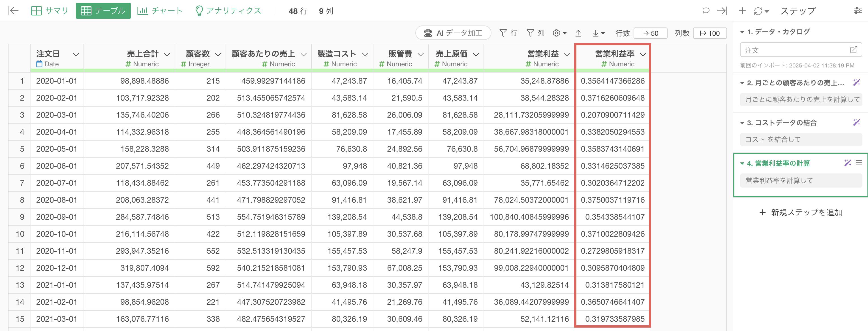Open the 売上合計 column menu chevron
Screen dimensions: 868x331
click(x=167, y=54)
